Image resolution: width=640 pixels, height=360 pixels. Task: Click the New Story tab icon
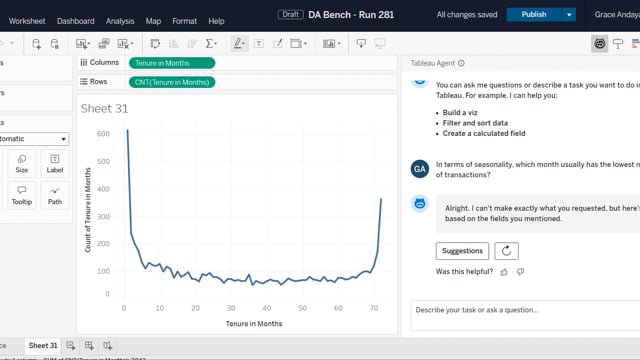(x=107, y=345)
